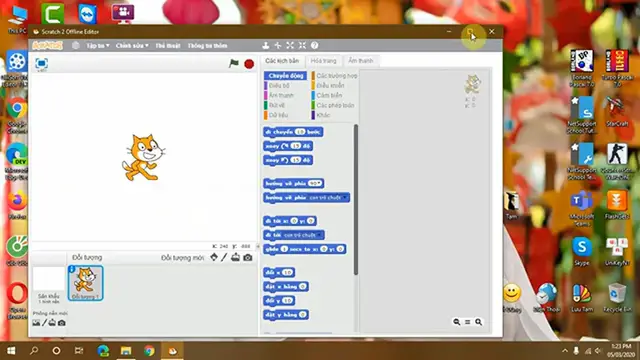Paint a new sprite with the brush icon
Image resolution: width=640 pixels, height=360 pixels.
tap(224, 257)
